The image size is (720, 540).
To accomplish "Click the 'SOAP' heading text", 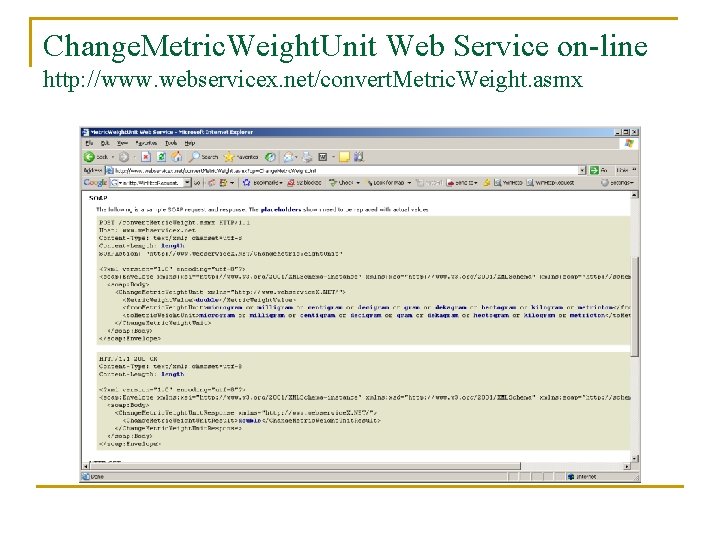I will click(x=98, y=198).
